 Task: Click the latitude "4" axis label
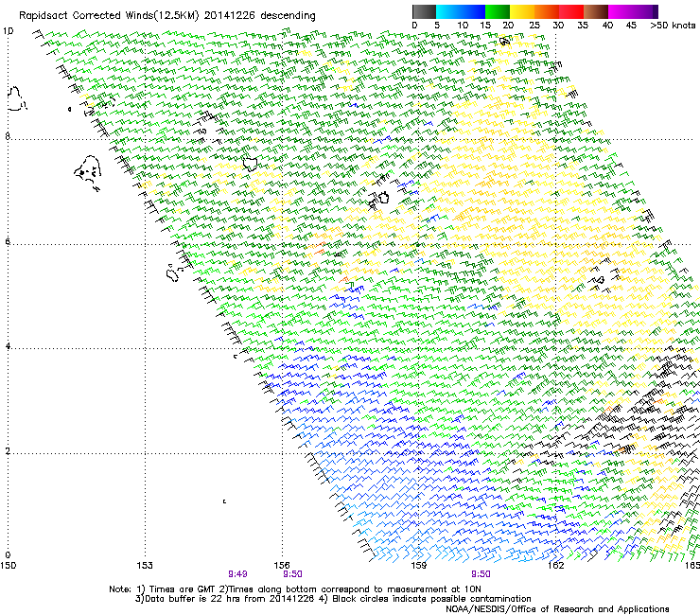8,345
